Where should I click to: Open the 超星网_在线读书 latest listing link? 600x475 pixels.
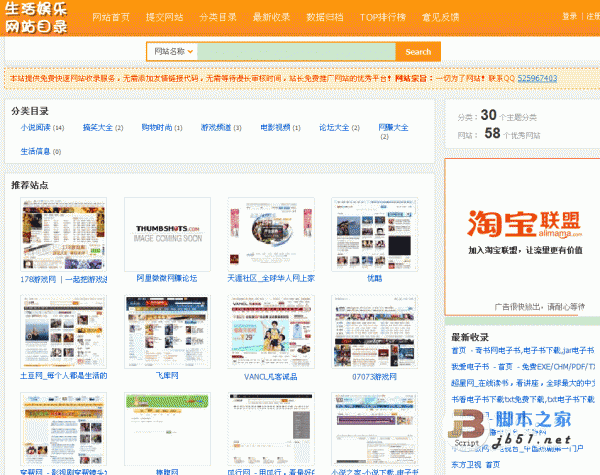pyautogui.click(x=523, y=383)
